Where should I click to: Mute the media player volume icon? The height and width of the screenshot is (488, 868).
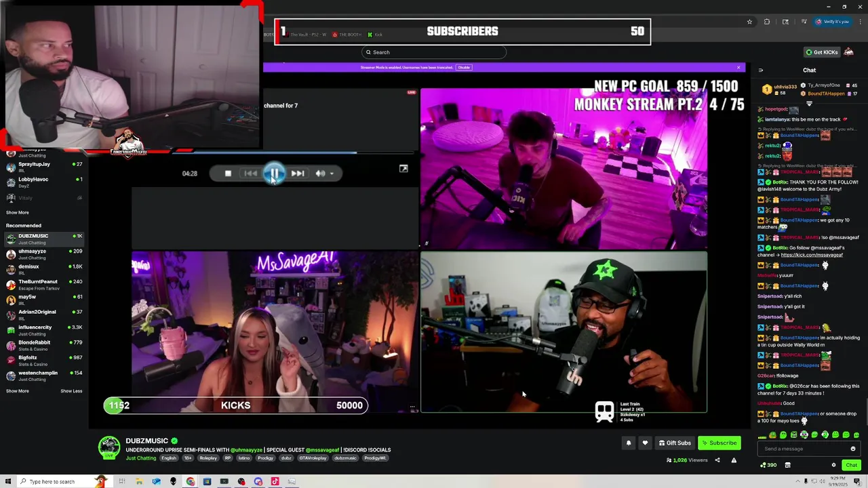tap(320, 174)
